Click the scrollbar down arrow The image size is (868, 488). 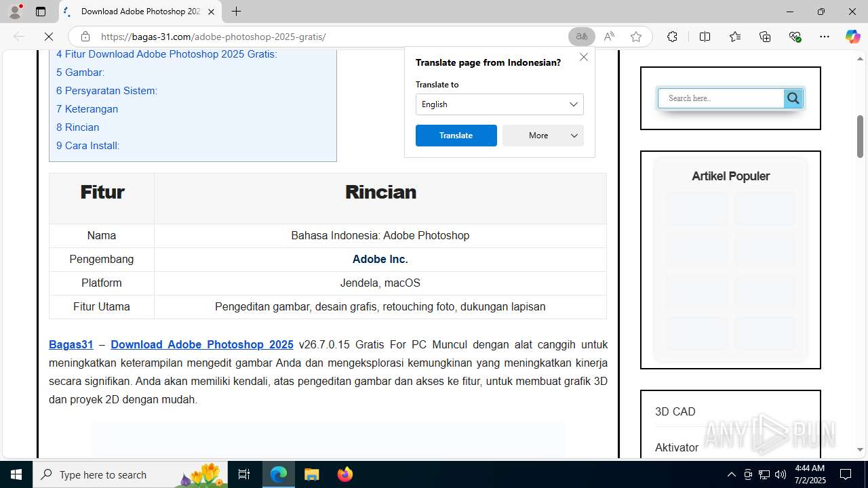860,449
